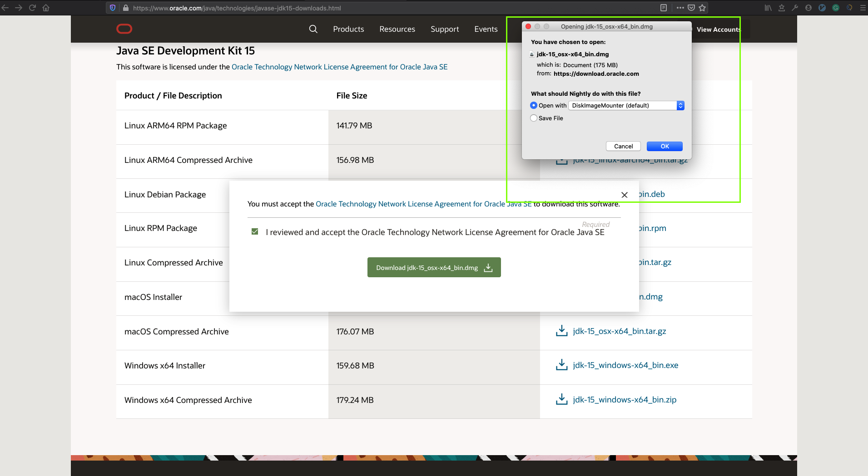
Task: Save the page to Pocket
Action: click(691, 8)
